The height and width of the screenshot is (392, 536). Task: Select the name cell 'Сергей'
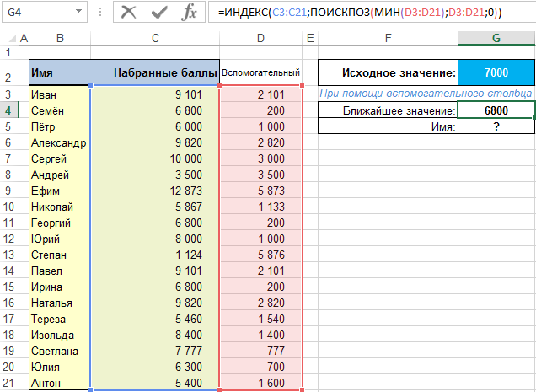[x=60, y=158]
